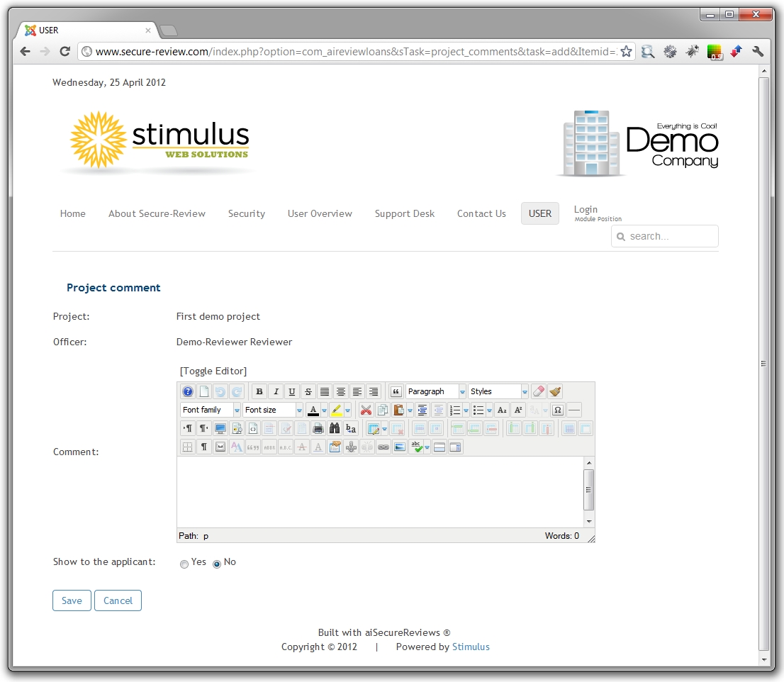Click the Cancel button

tap(118, 600)
